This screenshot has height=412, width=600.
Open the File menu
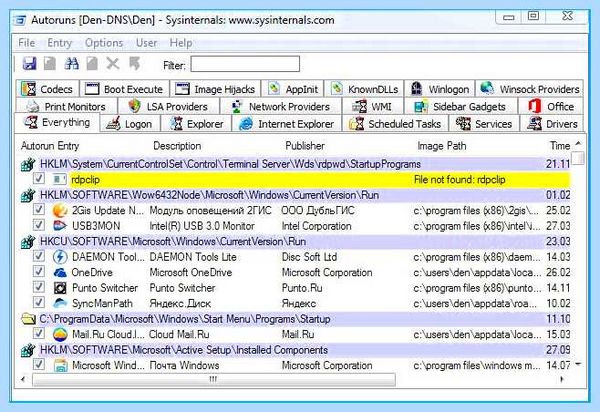26,43
